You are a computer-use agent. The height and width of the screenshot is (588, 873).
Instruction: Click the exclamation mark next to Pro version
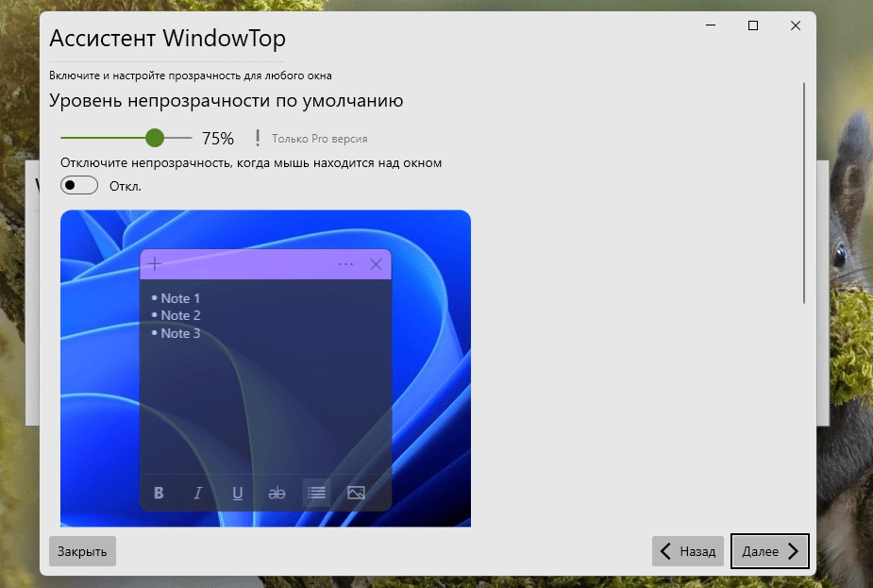pos(258,138)
